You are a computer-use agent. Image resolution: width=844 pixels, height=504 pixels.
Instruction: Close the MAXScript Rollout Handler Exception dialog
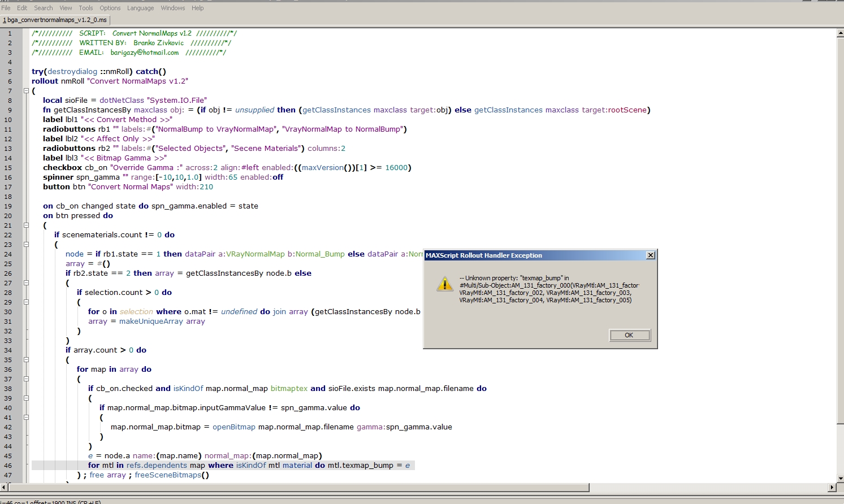[x=651, y=255]
